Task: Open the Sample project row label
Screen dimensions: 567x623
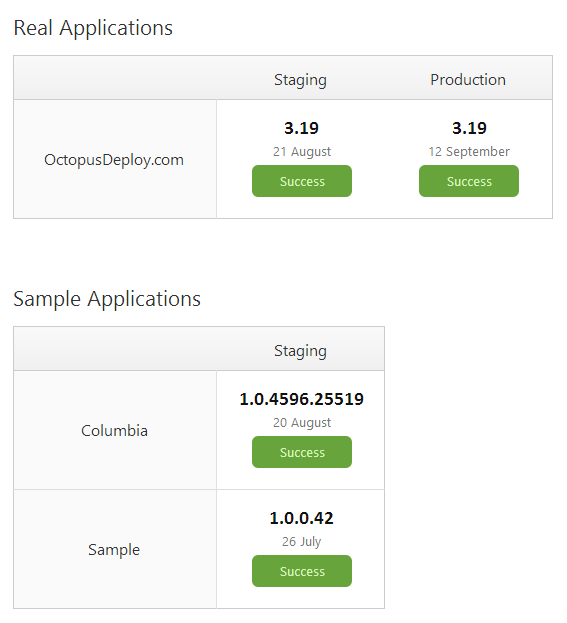Action: coord(114,550)
